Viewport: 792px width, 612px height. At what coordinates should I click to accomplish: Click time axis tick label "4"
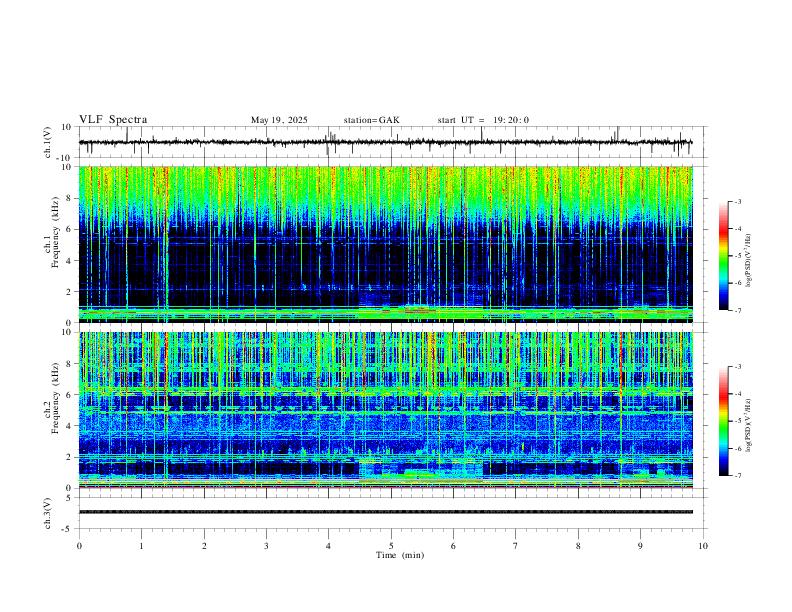click(x=328, y=546)
